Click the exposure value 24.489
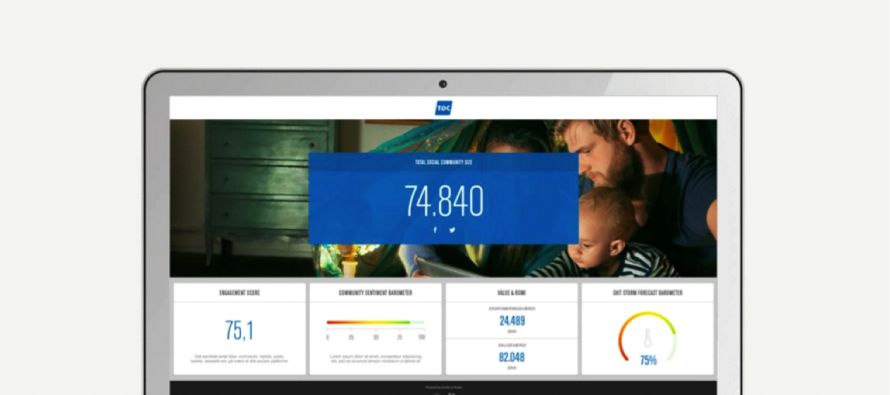 [512, 321]
